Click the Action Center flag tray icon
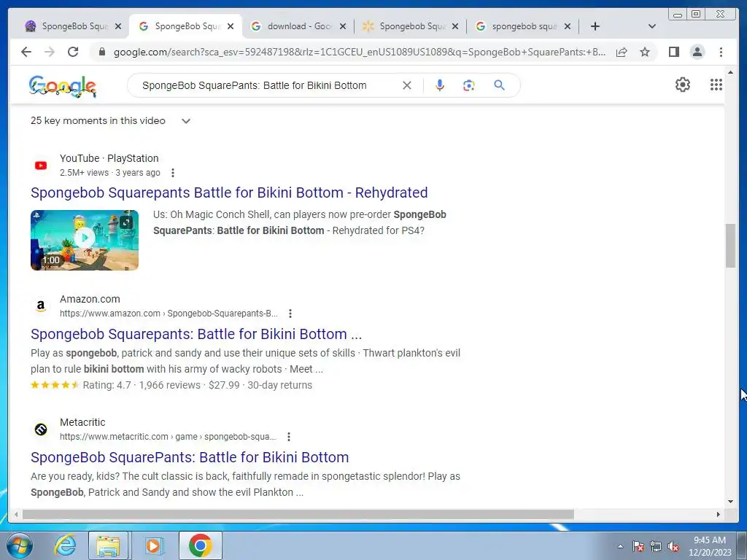Image resolution: width=747 pixels, height=560 pixels. pos(638,546)
